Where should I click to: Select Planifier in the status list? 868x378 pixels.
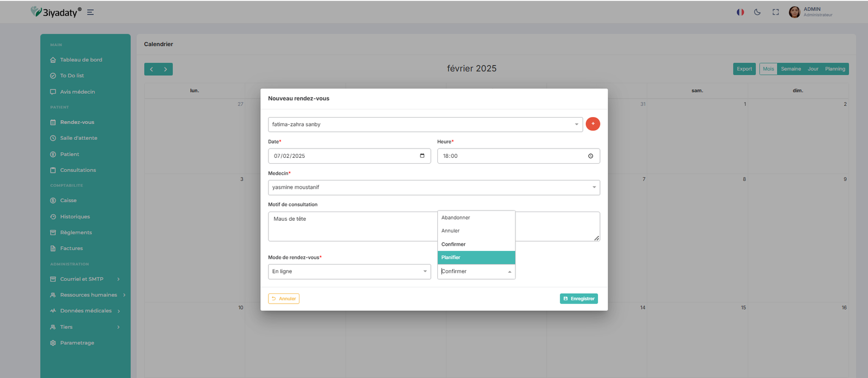coord(476,258)
